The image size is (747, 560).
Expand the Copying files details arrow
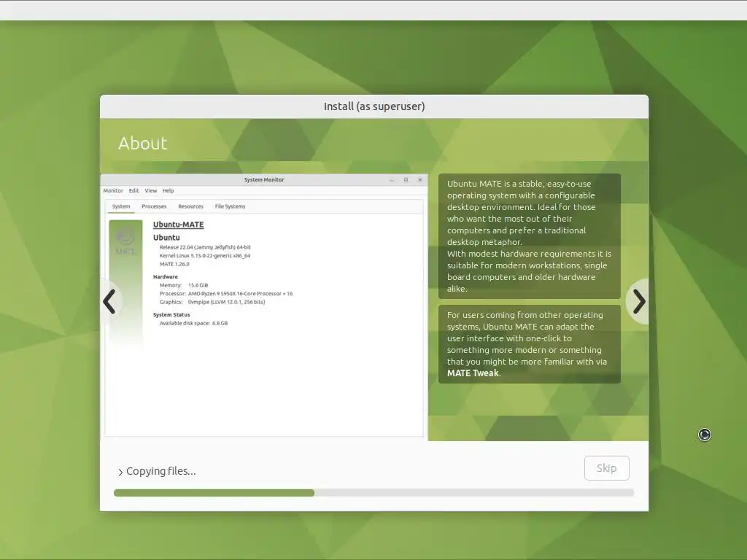pos(120,472)
